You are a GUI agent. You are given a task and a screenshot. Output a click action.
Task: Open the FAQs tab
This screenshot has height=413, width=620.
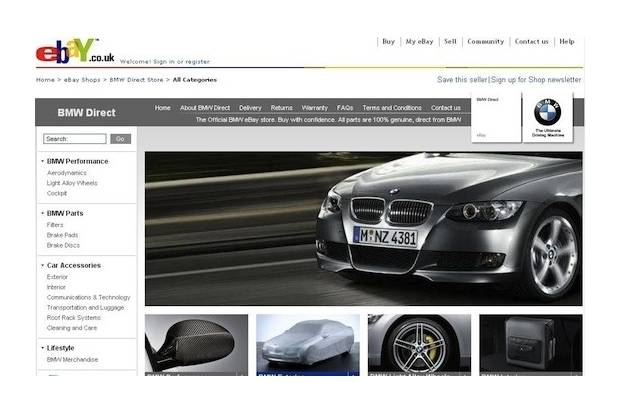pyautogui.click(x=345, y=108)
